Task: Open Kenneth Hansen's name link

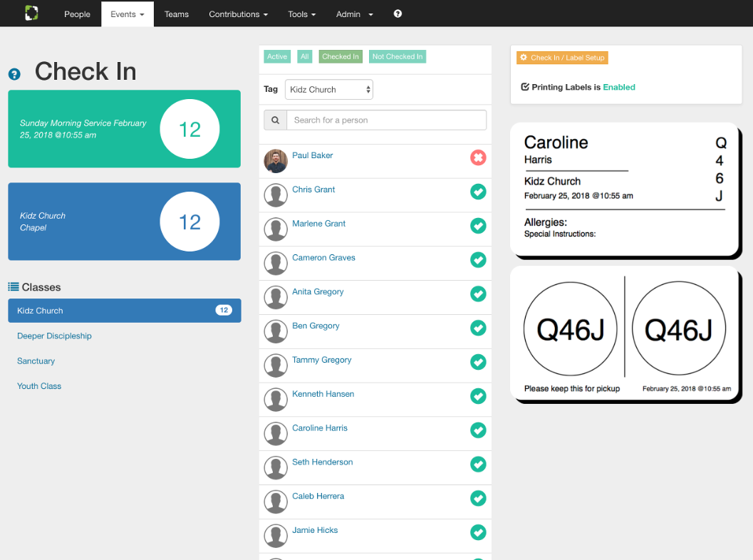Action: [323, 394]
